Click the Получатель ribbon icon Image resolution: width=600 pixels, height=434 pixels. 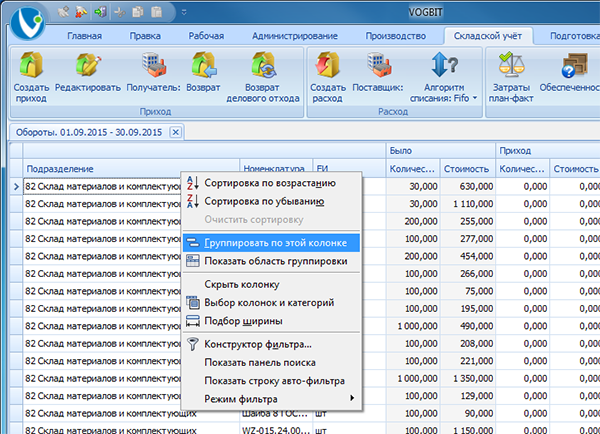pyautogui.click(x=152, y=69)
